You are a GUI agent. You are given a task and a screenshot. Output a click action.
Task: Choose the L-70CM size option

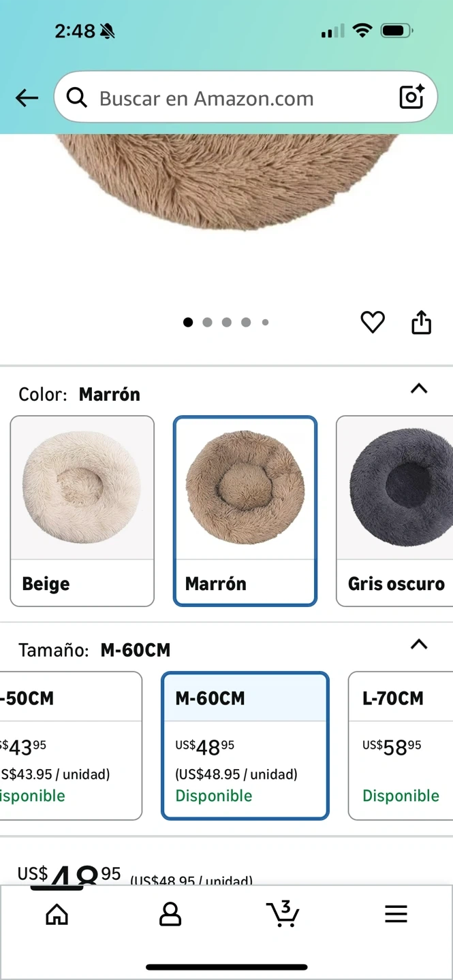point(401,746)
